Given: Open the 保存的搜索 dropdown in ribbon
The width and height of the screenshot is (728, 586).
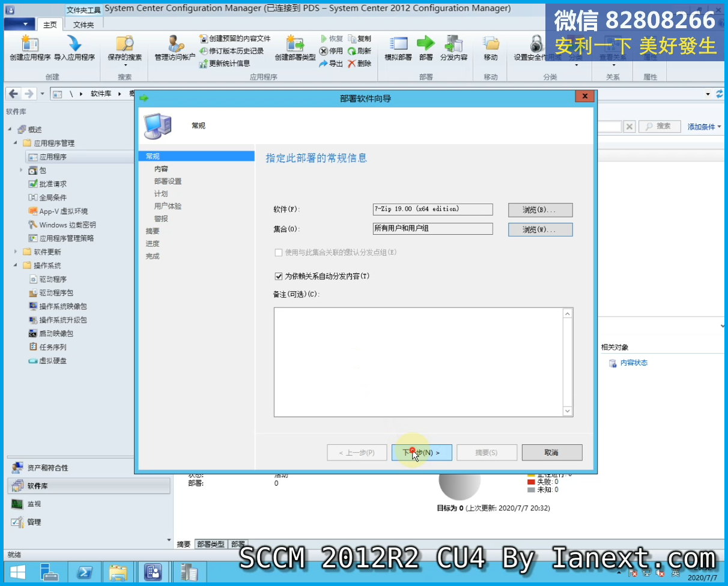Looking at the screenshot, I should click(x=125, y=51).
